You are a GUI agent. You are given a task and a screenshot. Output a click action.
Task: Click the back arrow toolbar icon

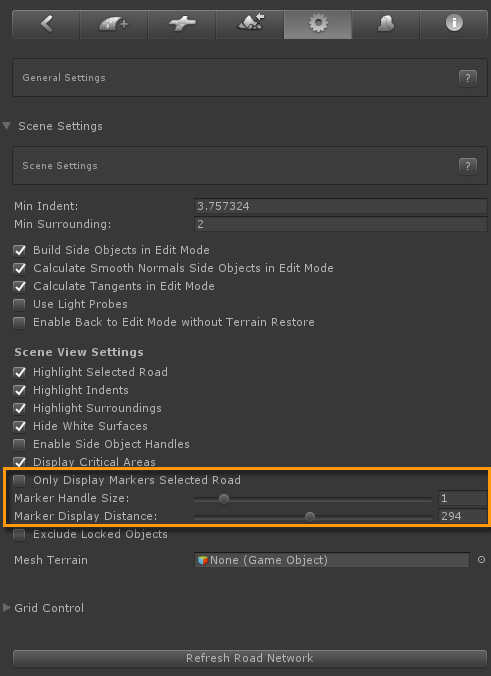pos(46,24)
